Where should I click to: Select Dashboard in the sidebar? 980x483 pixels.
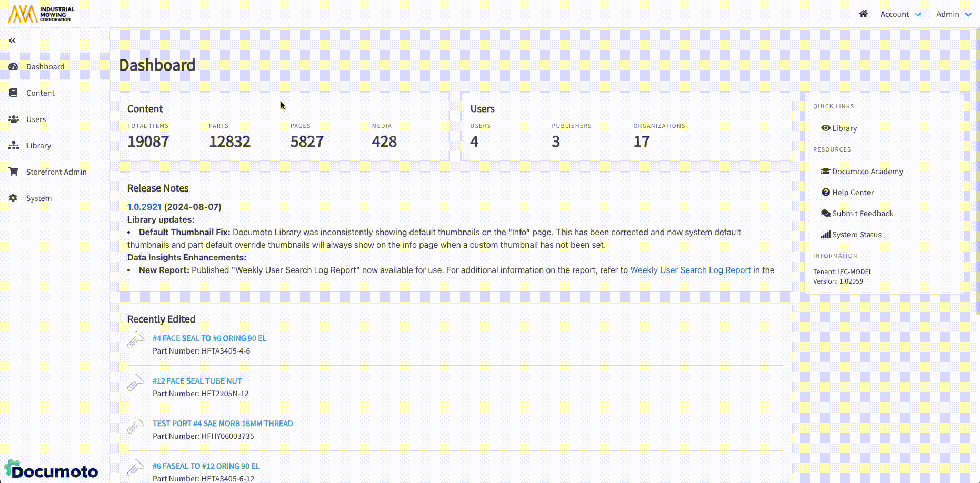click(x=45, y=67)
